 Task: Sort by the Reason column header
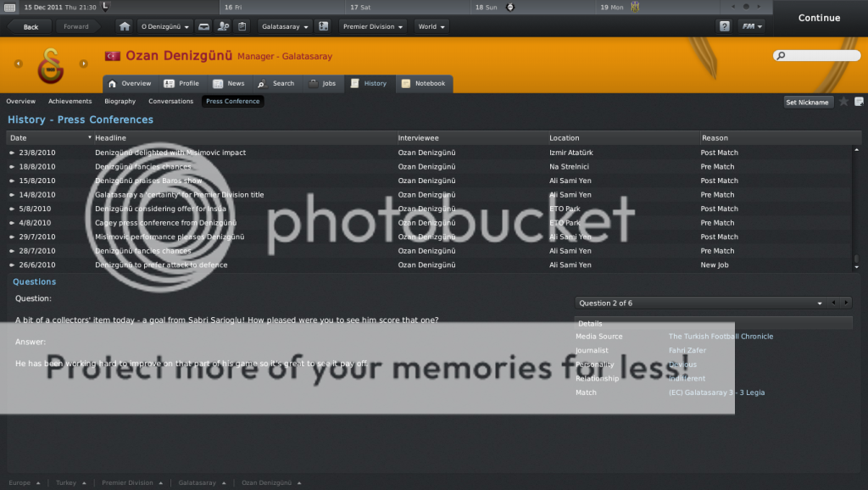click(x=781, y=138)
